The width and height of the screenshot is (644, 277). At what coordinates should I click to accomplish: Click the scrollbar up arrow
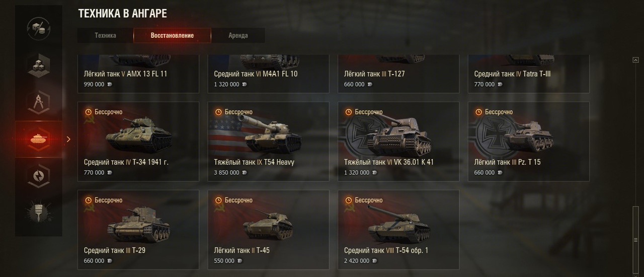tap(635, 60)
